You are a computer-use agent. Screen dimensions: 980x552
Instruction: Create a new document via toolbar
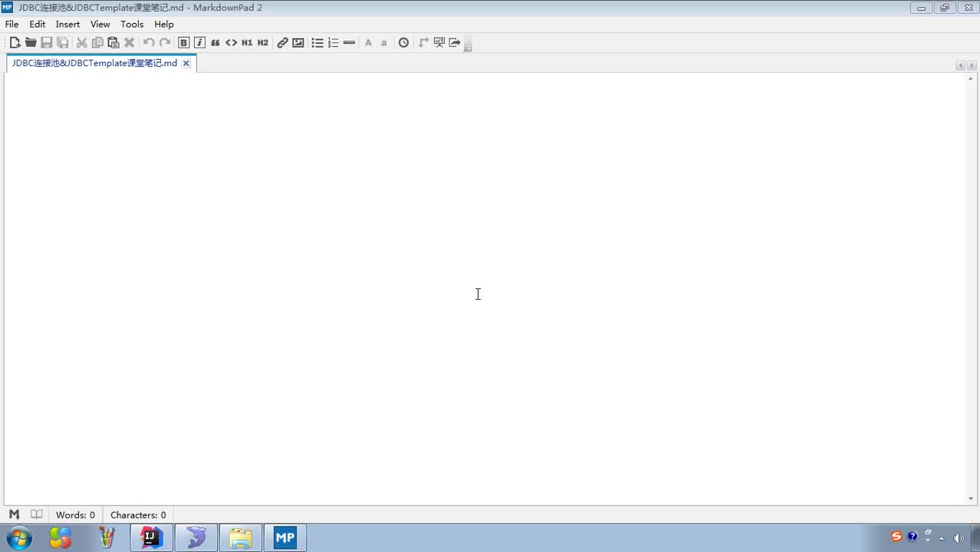[x=15, y=43]
